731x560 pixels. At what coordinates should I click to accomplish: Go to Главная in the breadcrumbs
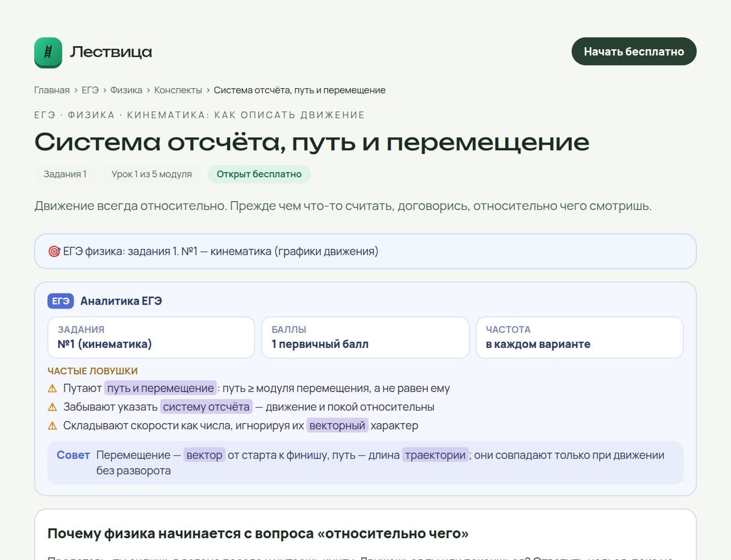[52, 90]
